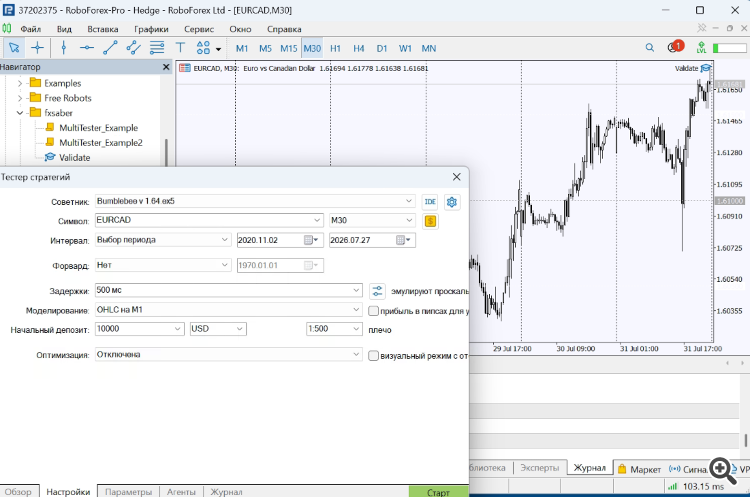
Task: Open the tester M30 timeframe dropdown
Action: pyautogui.click(x=408, y=220)
